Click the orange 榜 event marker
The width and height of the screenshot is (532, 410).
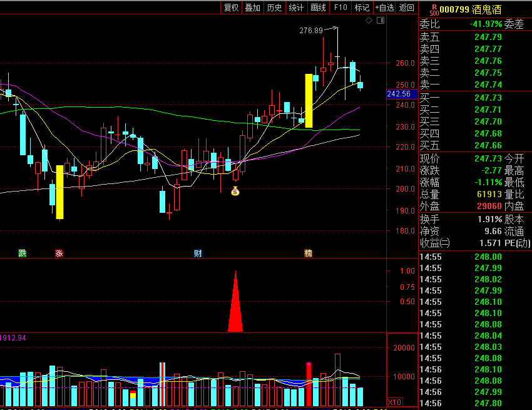click(308, 253)
